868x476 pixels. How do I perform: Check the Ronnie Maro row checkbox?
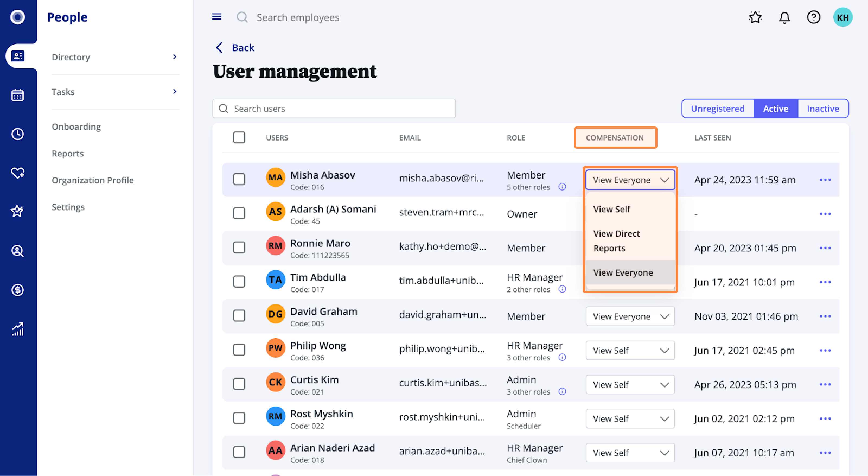tap(239, 247)
